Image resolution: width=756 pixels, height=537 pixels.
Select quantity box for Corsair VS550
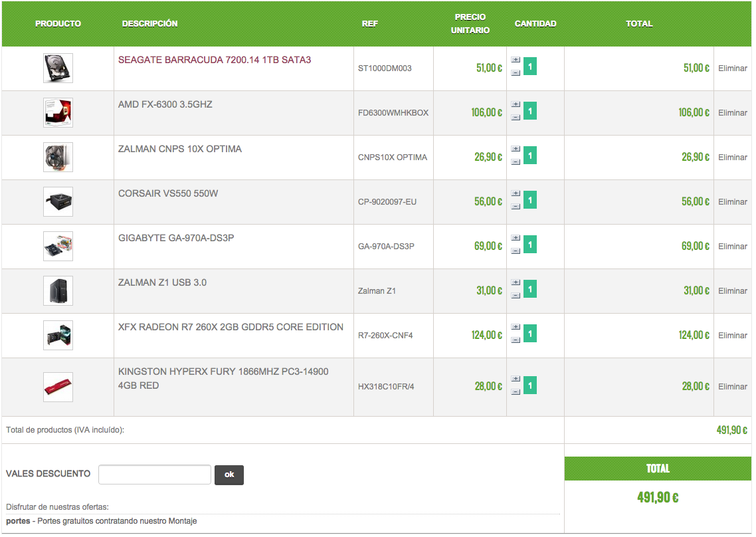click(530, 200)
